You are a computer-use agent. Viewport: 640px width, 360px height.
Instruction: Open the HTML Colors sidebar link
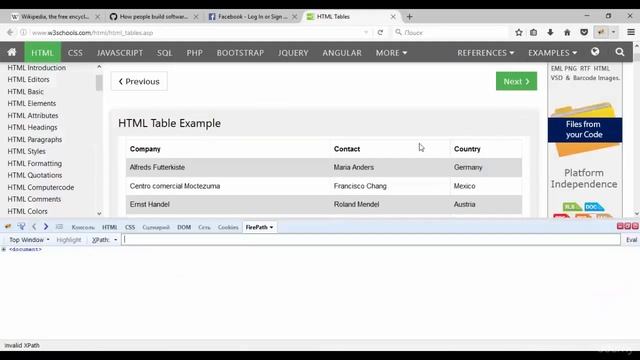click(x=27, y=211)
